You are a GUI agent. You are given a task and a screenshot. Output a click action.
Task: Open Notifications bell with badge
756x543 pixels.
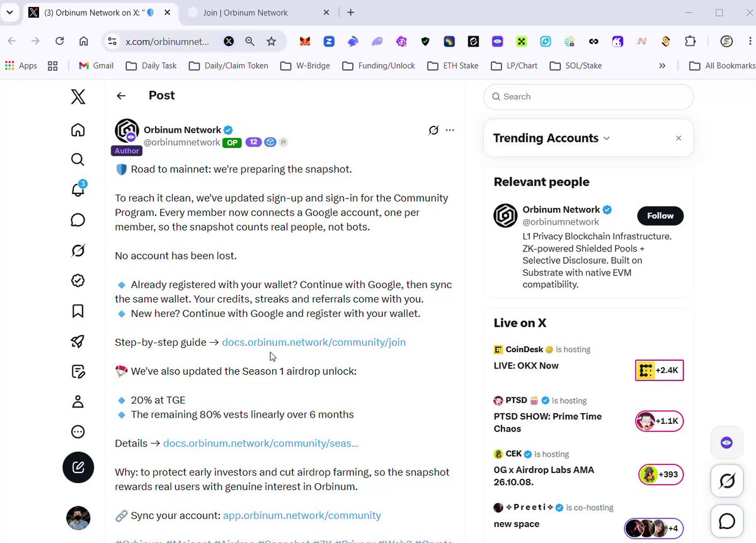click(78, 189)
